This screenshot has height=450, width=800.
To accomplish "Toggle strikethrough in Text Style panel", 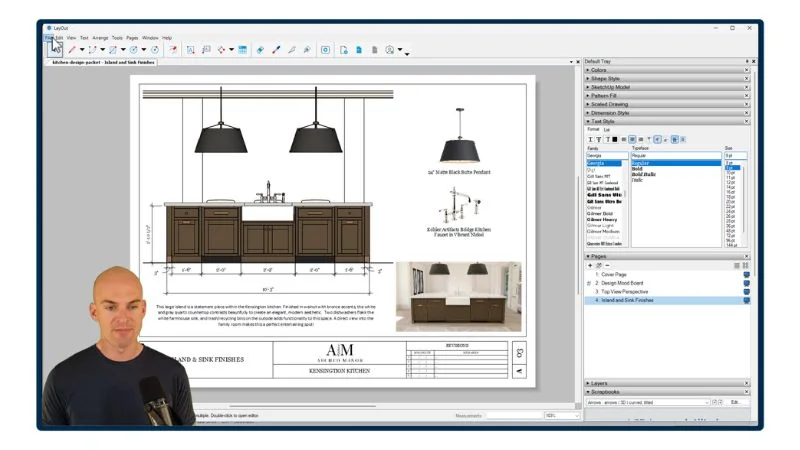I will (x=599, y=139).
